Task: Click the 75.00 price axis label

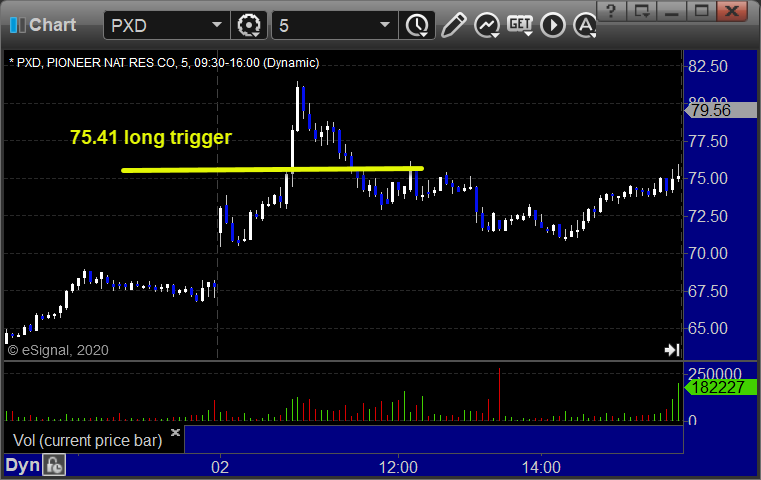Action: coord(708,178)
